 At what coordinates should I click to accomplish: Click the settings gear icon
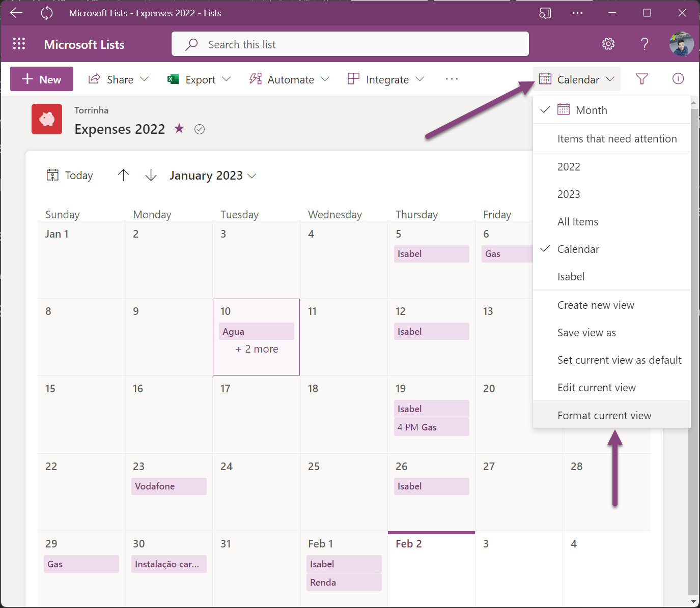tap(608, 44)
